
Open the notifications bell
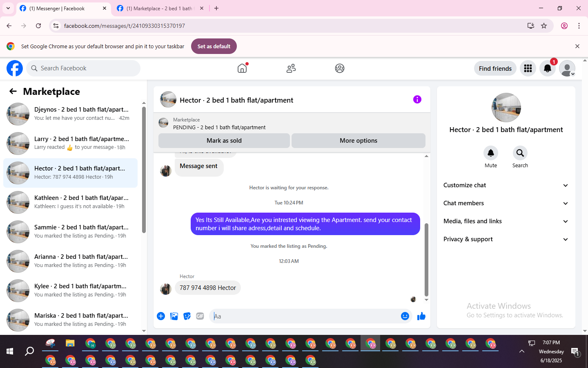click(x=548, y=68)
